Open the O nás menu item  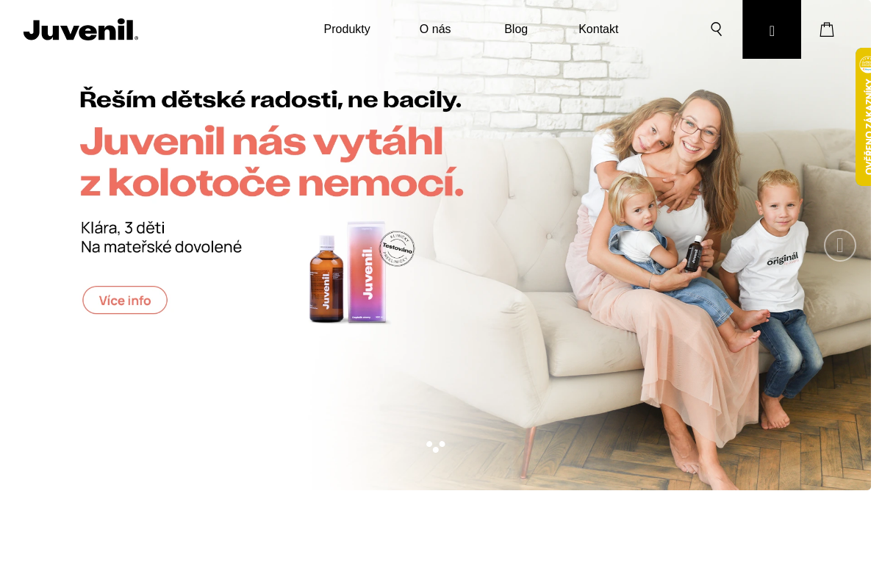tap(435, 29)
